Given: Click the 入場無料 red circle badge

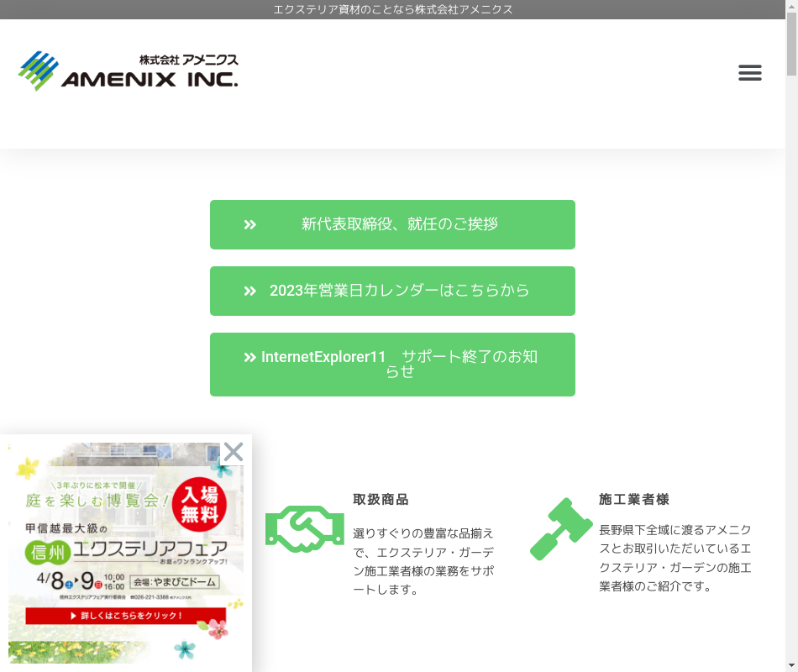Looking at the screenshot, I should [x=199, y=504].
